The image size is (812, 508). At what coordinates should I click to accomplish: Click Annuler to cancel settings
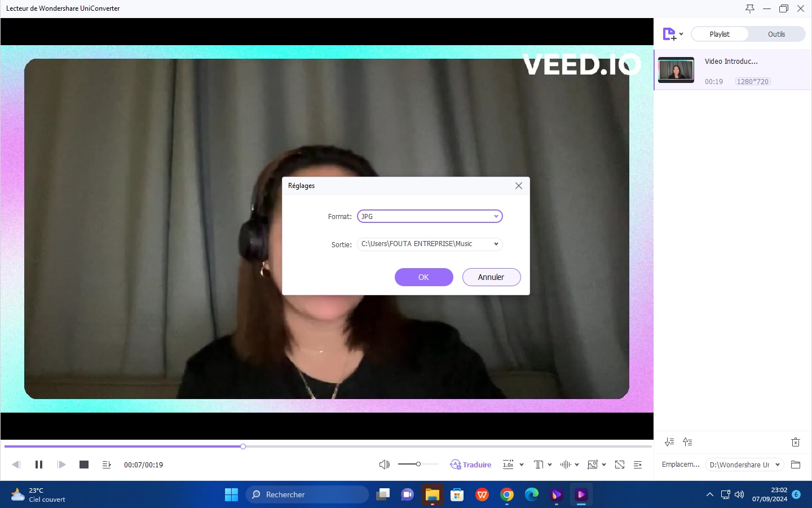491,277
